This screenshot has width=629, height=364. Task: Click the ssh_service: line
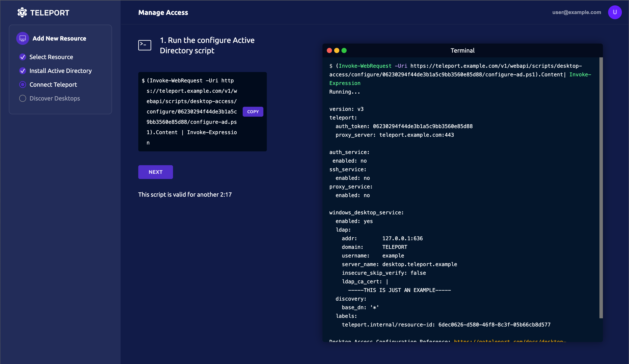click(x=348, y=169)
